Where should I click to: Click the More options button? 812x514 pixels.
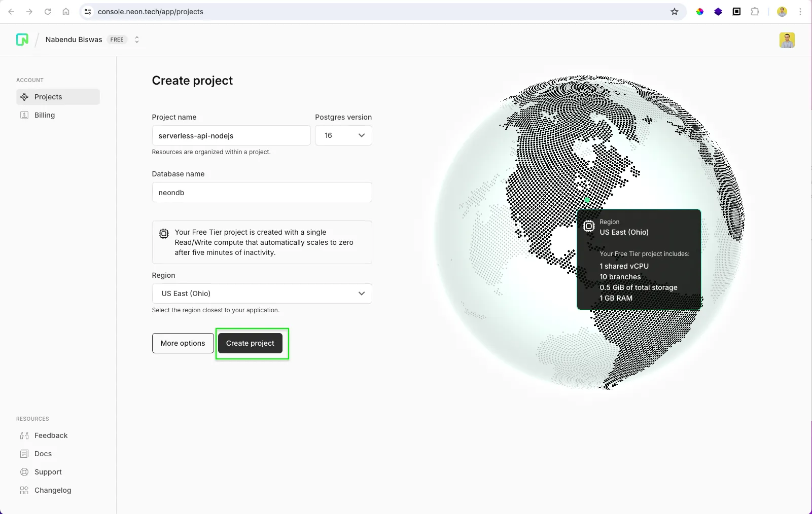pos(183,343)
